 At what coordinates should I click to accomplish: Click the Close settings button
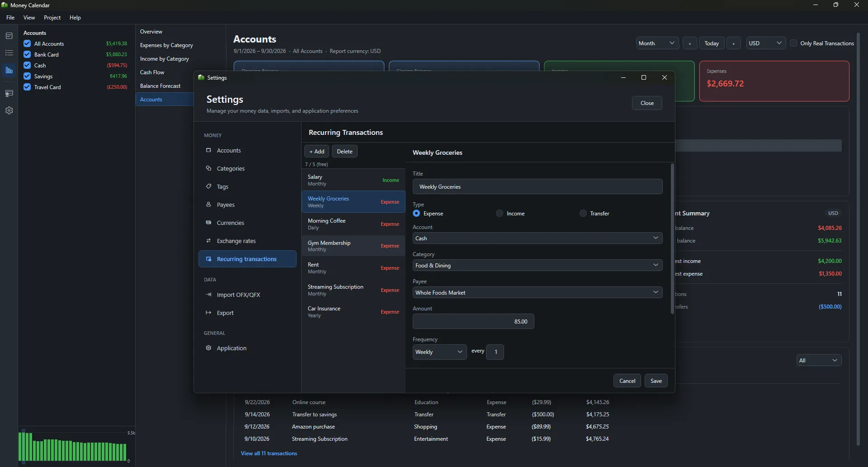tap(647, 103)
